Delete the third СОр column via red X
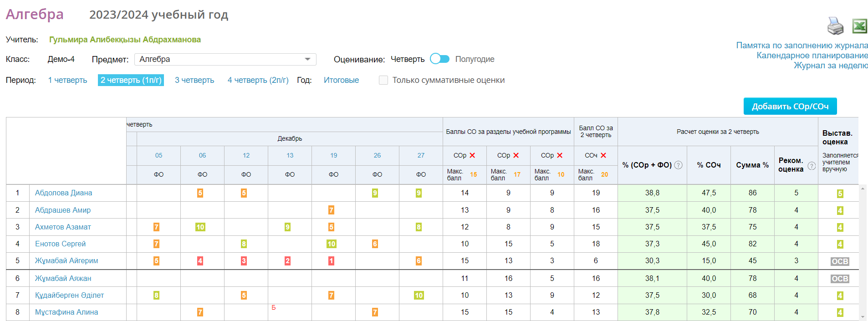Viewport: 868px width, 321px height. click(560, 155)
